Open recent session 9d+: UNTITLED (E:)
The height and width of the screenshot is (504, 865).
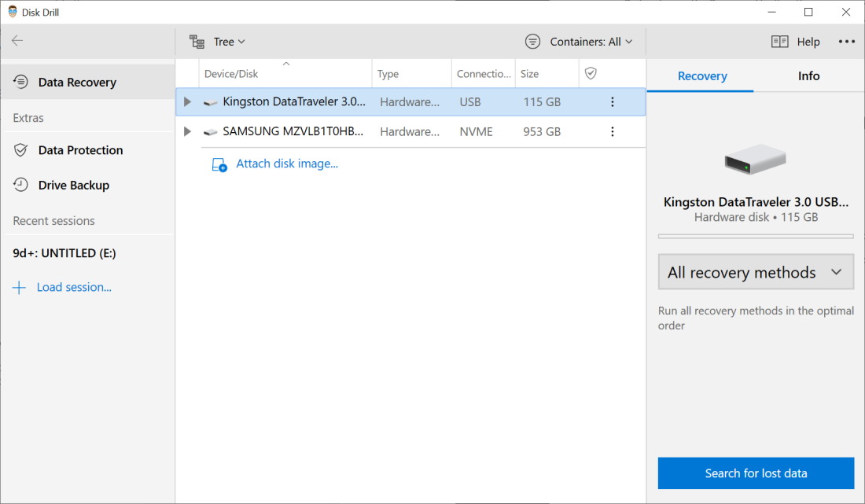coord(64,253)
